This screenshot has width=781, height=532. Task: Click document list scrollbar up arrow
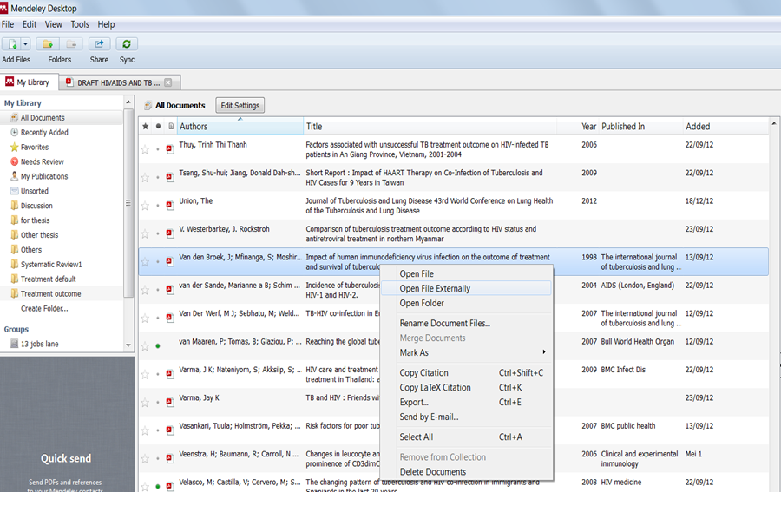click(x=773, y=123)
